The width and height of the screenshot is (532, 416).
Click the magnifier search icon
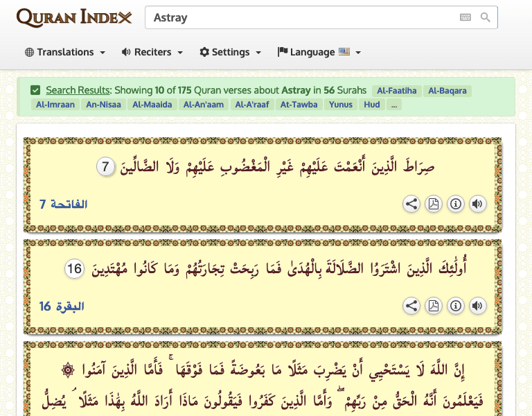[486, 17]
